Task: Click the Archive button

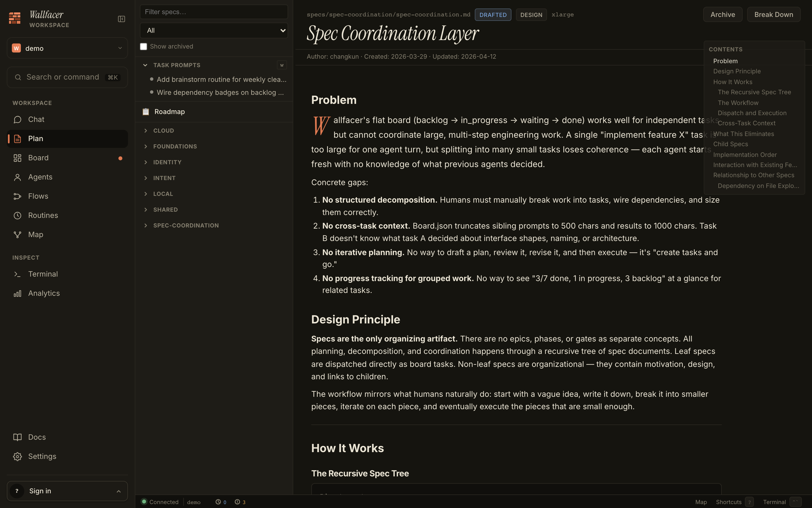Action: pos(723,14)
